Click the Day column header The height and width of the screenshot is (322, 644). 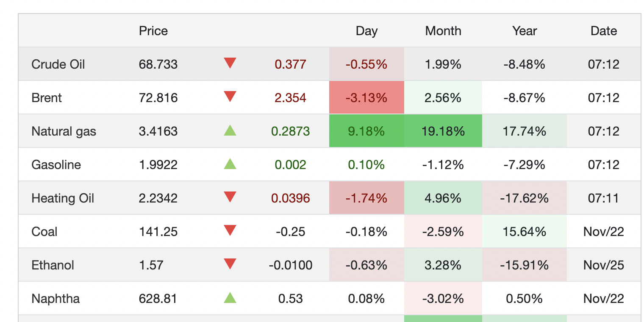pyautogui.click(x=366, y=31)
